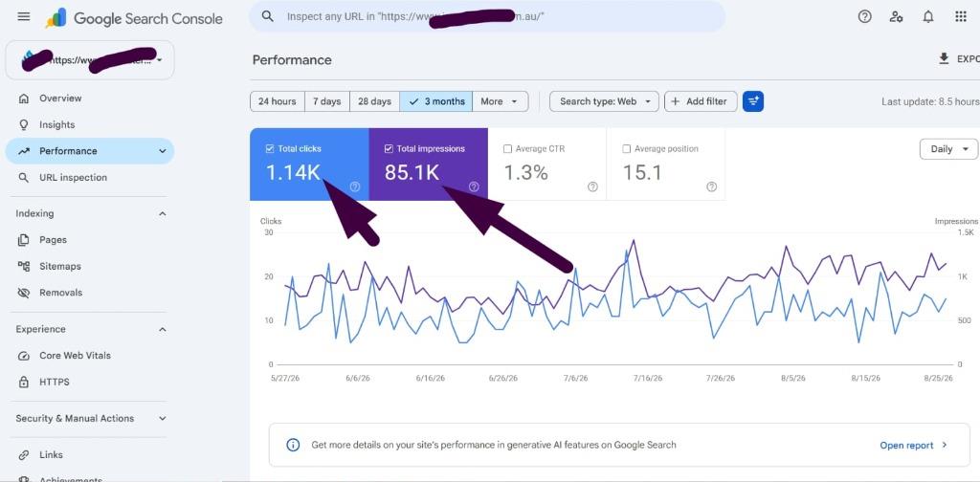This screenshot has height=482, width=980.
Task: Click the search magnifier icon
Action: pyautogui.click(x=268, y=16)
